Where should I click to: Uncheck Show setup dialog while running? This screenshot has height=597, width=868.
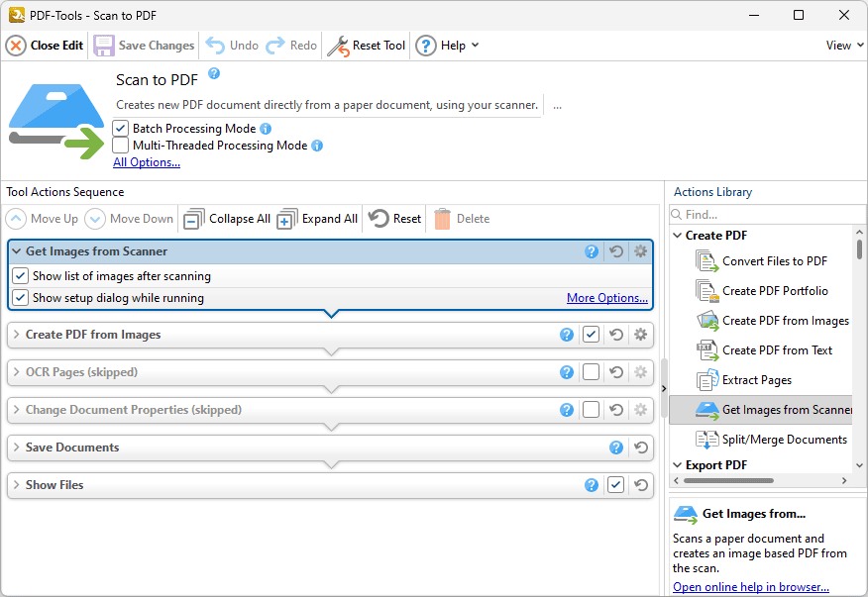click(21, 298)
